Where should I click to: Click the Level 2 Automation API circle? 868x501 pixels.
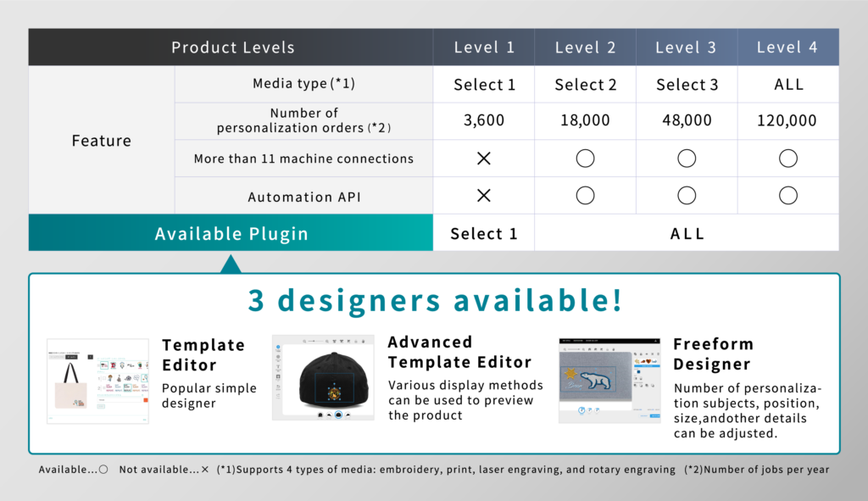pos(585,196)
